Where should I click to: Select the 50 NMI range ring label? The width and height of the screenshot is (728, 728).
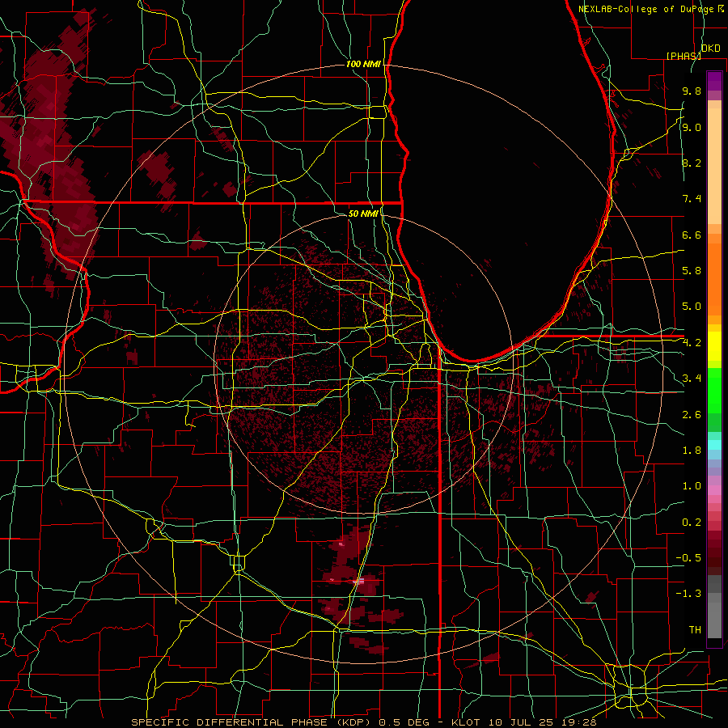[363, 214]
